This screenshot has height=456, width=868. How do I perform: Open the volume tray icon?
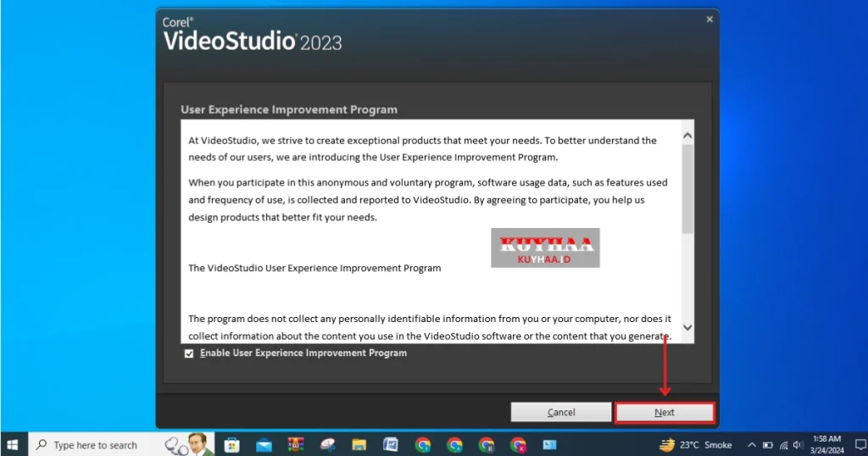click(798, 445)
